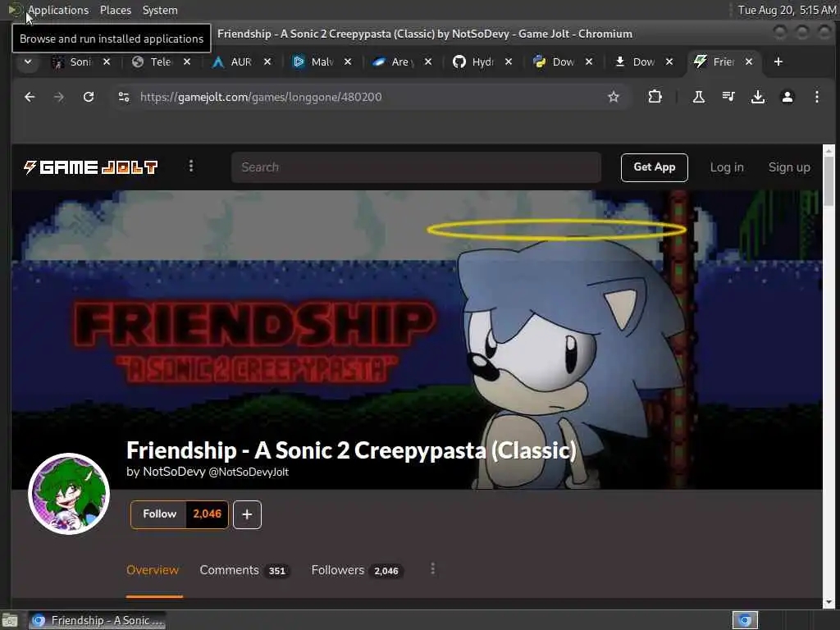Click the Game Jolt logo
Screen dimensions: 840x630
90,167
